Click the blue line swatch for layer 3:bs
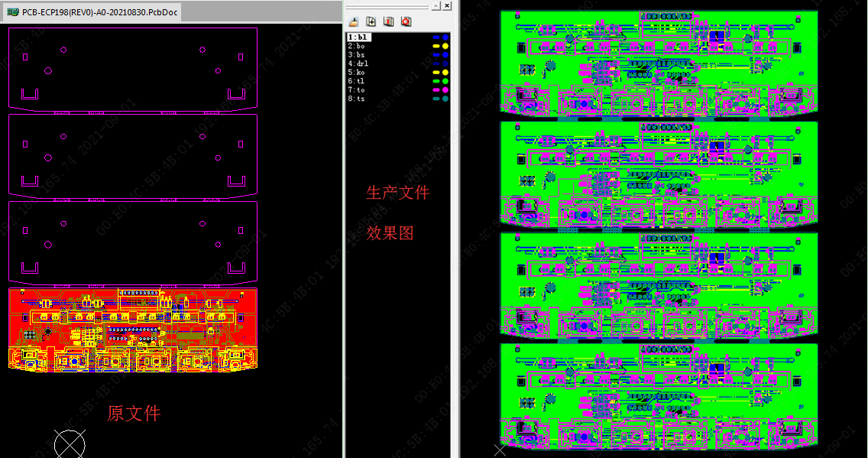Viewport: 868px width, 458px height. (x=436, y=55)
